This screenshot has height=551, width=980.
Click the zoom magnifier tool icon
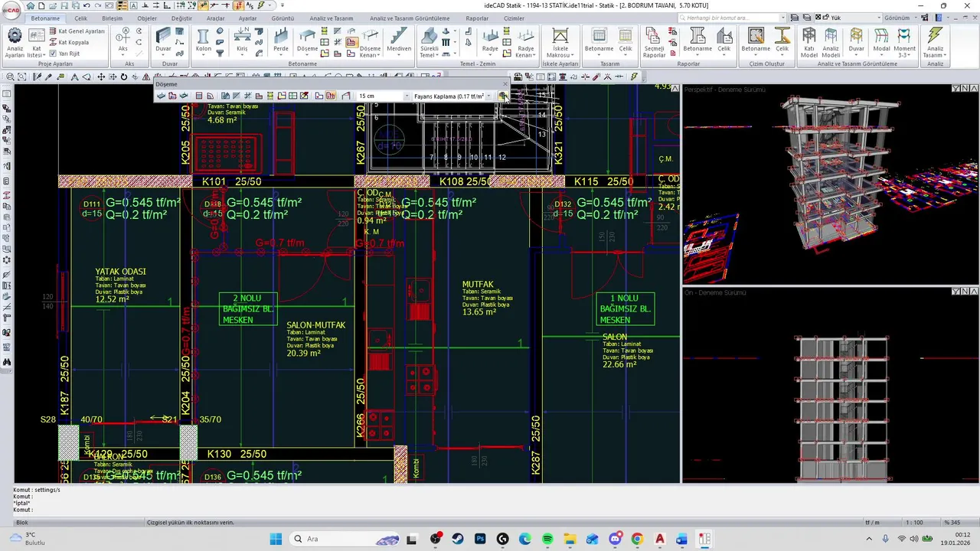[x=10, y=77]
